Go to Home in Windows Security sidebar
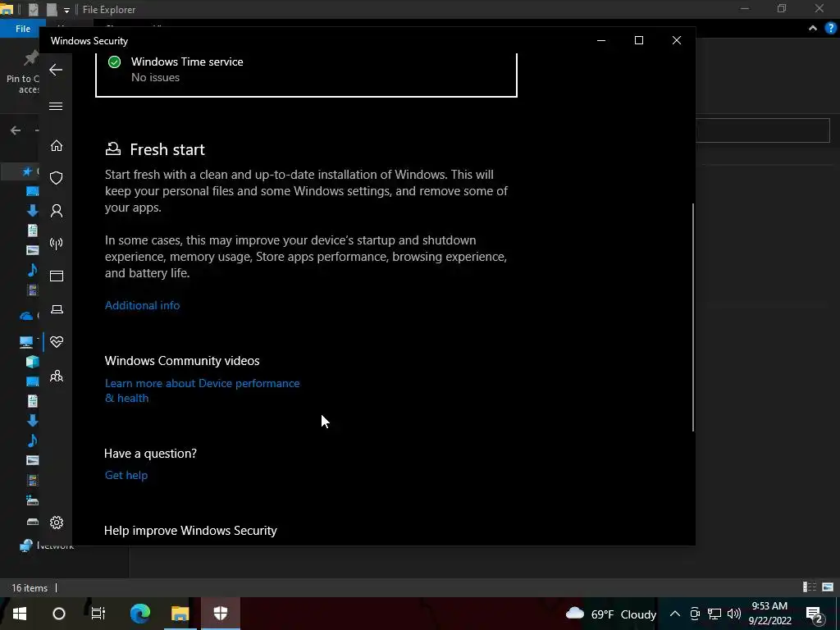The image size is (840, 630). tap(57, 146)
